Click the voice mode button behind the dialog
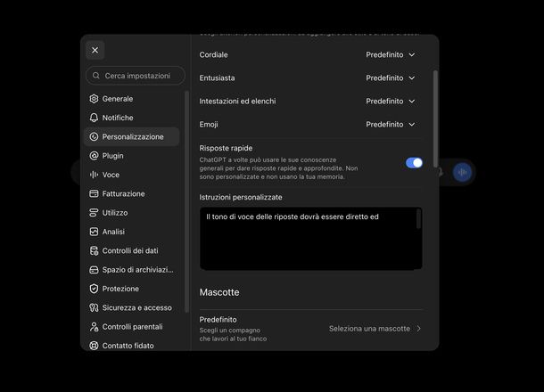 pyautogui.click(x=463, y=172)
